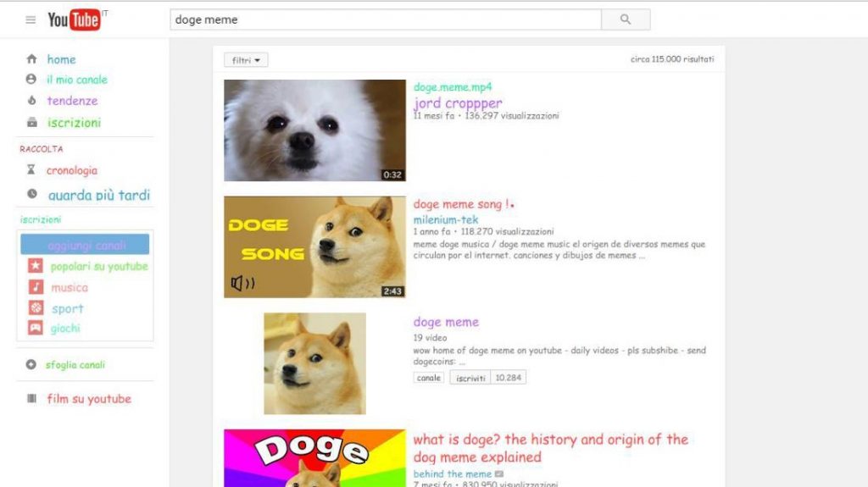Click the sport ball icon
This screenshot has width=868, height=487.
pos(36,307)
